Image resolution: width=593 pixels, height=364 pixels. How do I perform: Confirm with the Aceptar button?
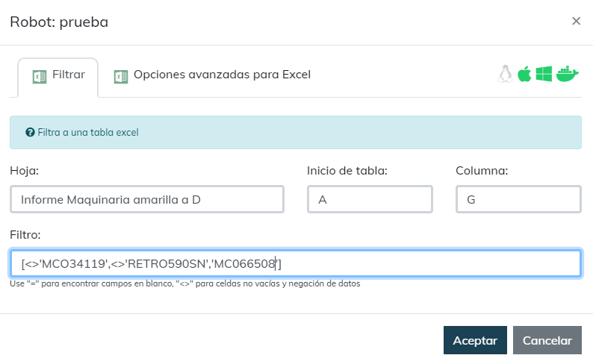point(475,340)
